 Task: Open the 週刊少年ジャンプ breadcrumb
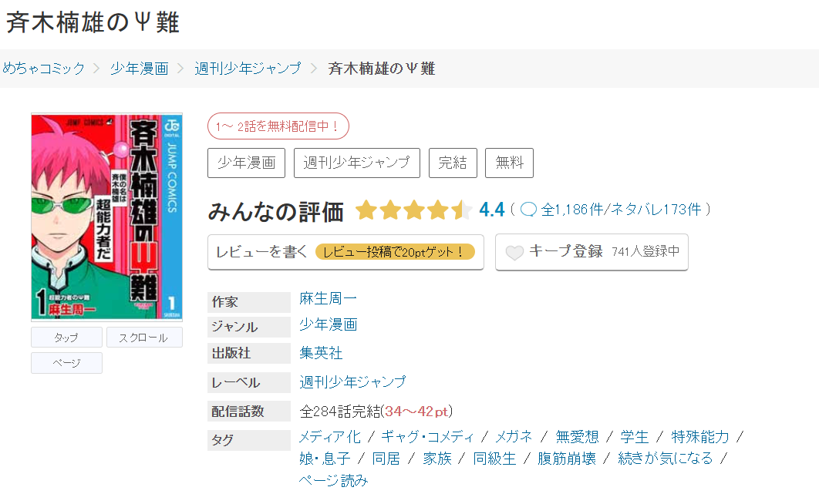pyautogui.click(x=248, y=68)
